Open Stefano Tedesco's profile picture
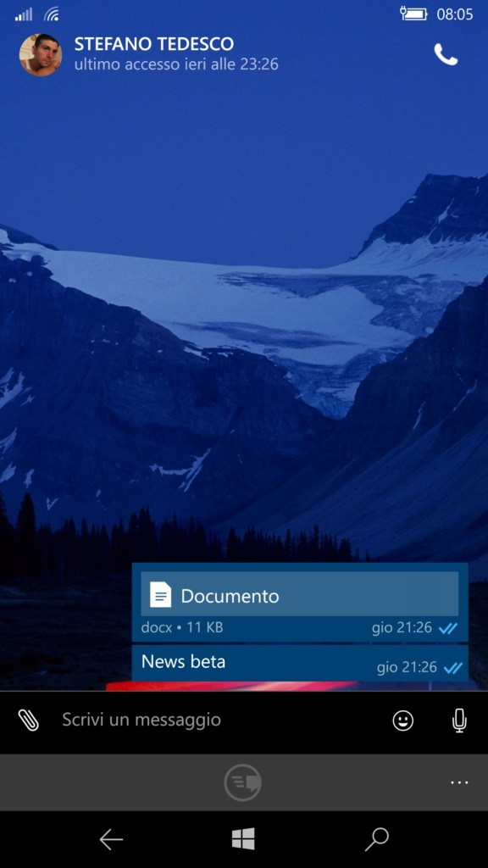The image size is (488, 868). [41, 54]
